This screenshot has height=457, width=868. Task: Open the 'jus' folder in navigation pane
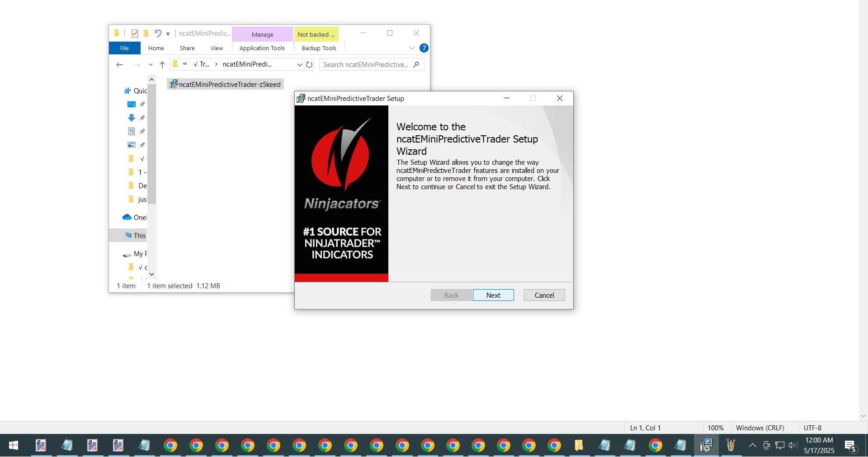[x=137, y=199]
